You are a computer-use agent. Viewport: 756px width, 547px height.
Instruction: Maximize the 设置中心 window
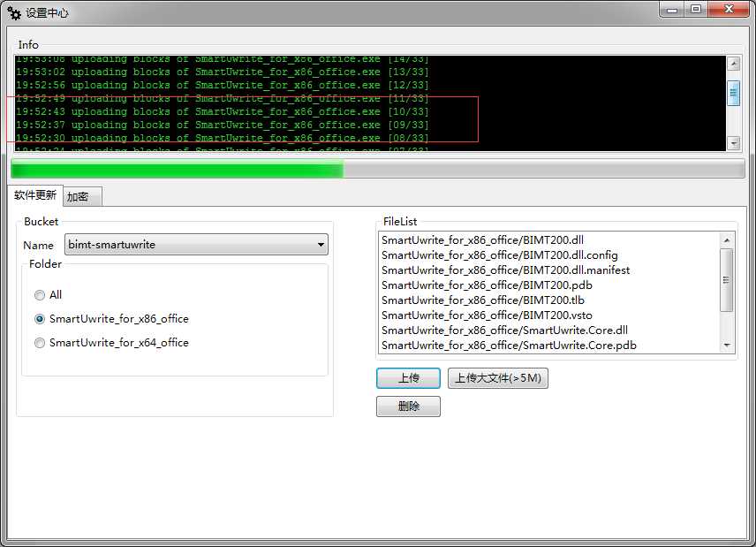[x=696, y=9]
